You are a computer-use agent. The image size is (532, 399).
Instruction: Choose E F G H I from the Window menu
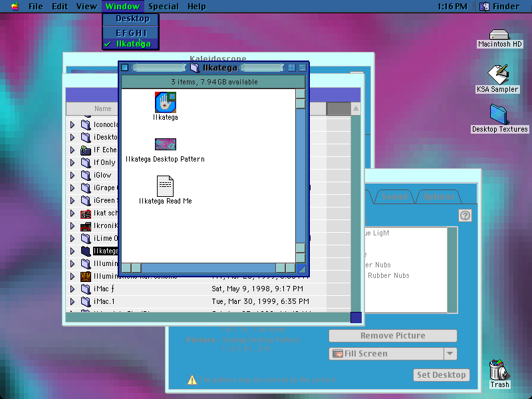point(131,33)
